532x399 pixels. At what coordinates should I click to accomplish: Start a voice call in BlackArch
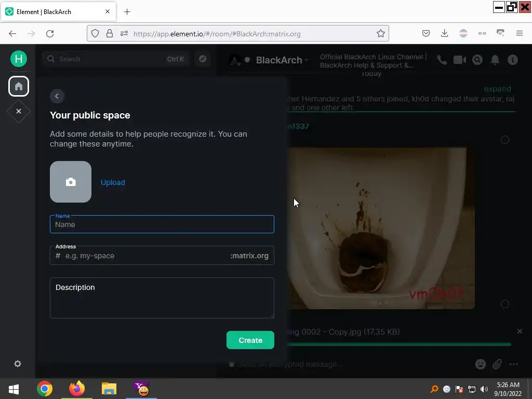442,60
